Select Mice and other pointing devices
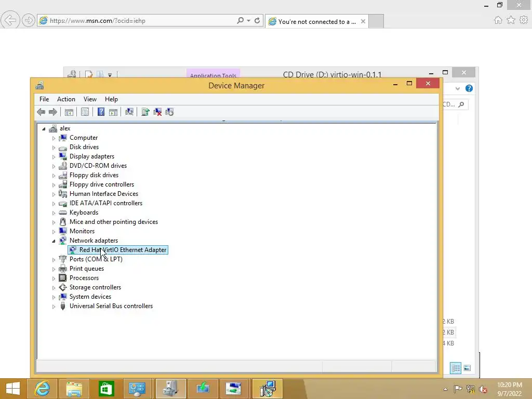This screenshot has width=532, height=399. 114,221
